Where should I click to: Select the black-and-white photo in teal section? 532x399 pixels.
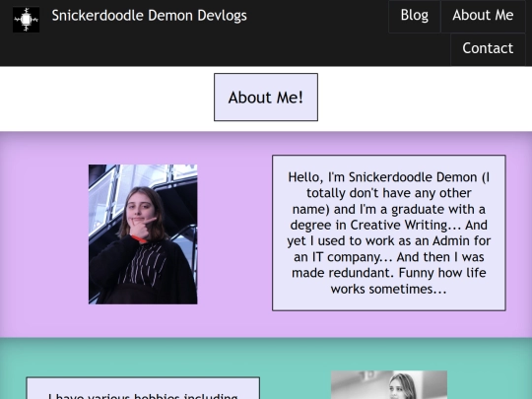(389, 385)
